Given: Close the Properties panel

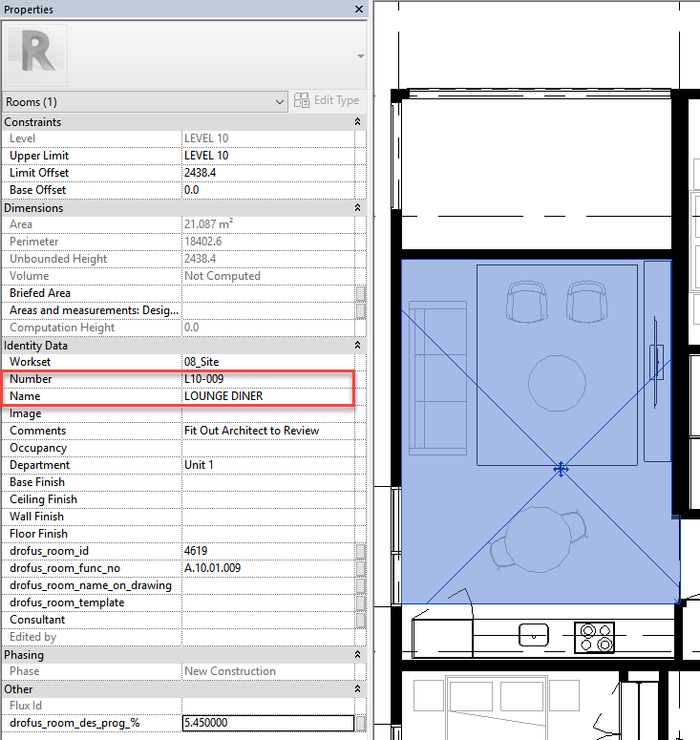Looking at the screenshot, I should click(359, 9).
